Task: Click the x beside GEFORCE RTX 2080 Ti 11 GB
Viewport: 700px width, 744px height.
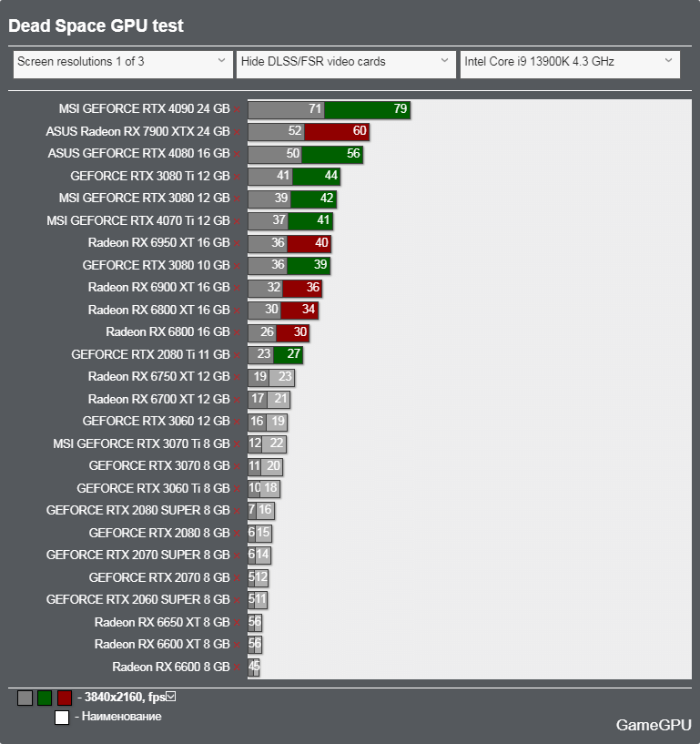Action: point(237,355)
